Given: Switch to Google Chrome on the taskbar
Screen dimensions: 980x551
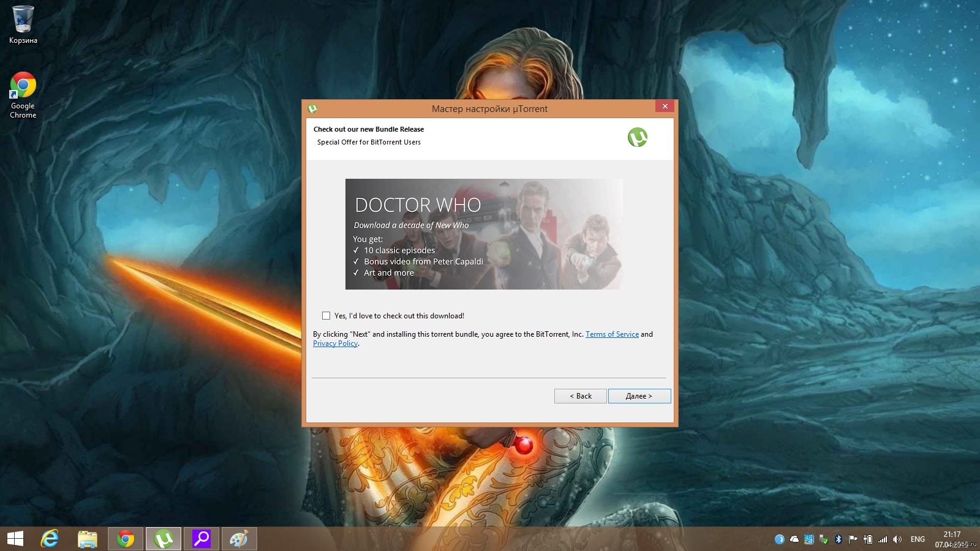Looking at the screenshot, I should pos(126,539).
